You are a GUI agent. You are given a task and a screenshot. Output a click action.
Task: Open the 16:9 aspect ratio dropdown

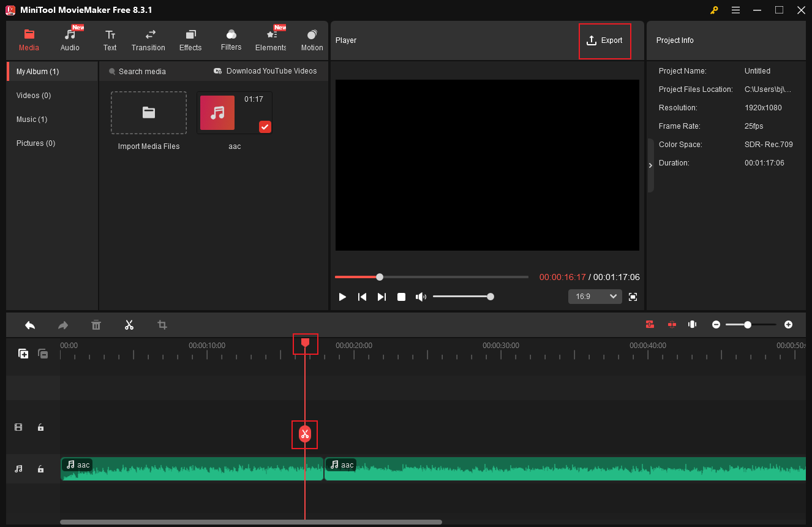[594, 296]
